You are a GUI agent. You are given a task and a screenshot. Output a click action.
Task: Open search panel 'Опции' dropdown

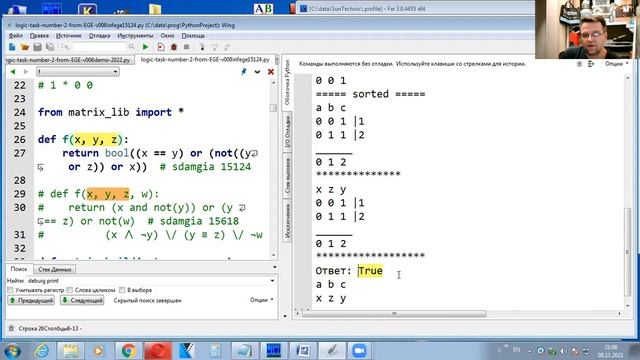(262, 300)
